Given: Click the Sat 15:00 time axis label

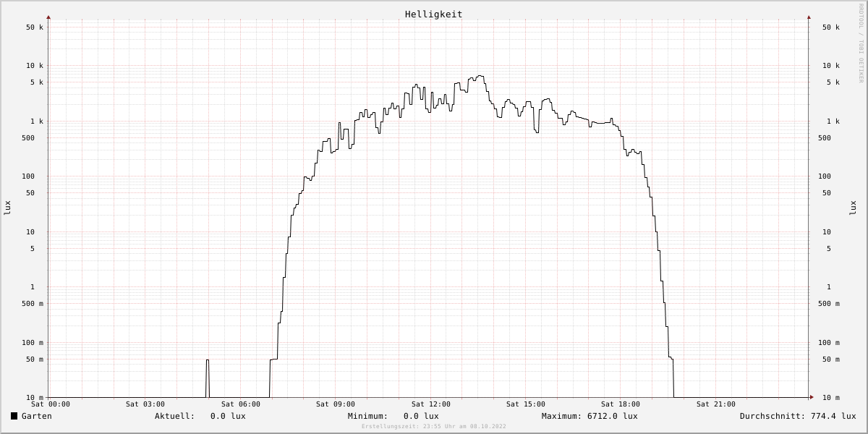Looking at the screenshot, I should coord(526,404).
